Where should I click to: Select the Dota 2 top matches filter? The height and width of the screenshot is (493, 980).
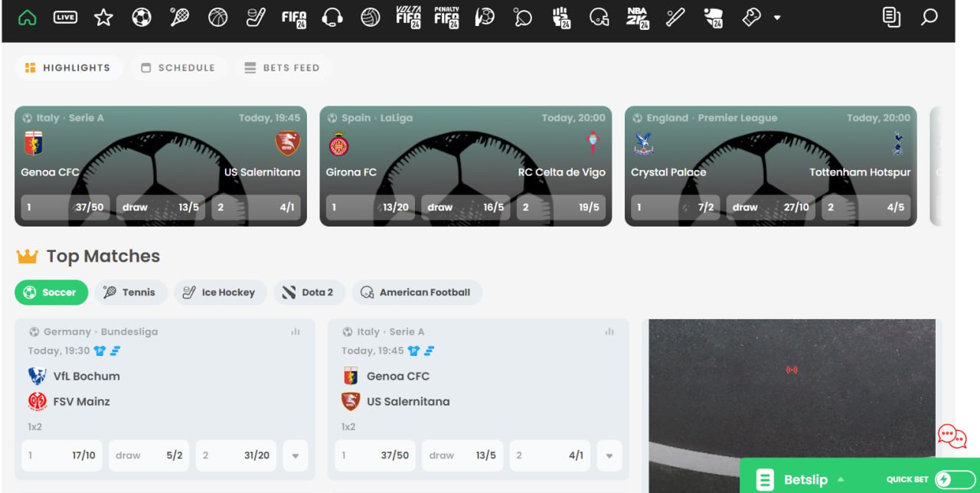coord(309,292)
